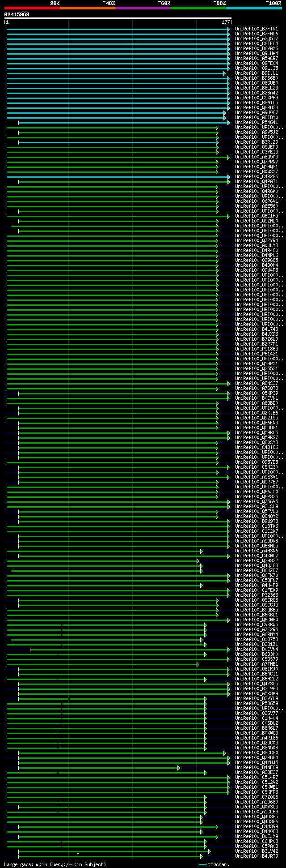Open the UniRef100_B7FIK1 hit
286x868 pixels.
257,29
